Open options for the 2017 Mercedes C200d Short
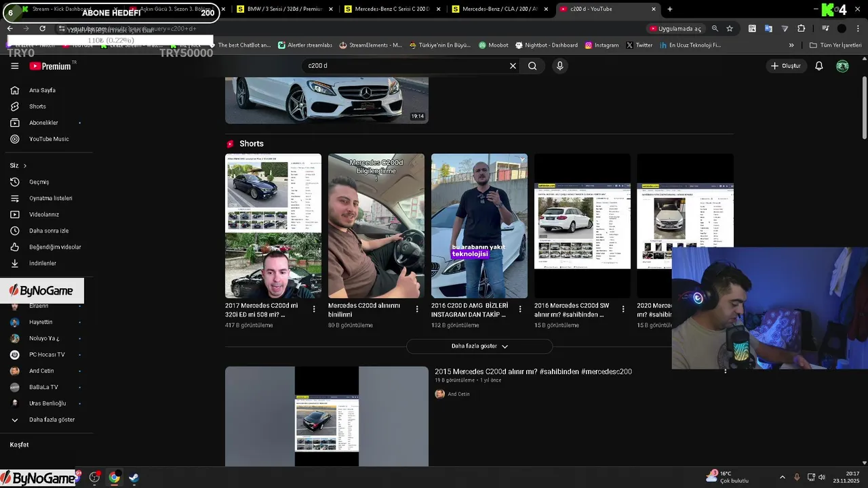Viewport: 868px width, 488px height. click(x=314, y=309)
